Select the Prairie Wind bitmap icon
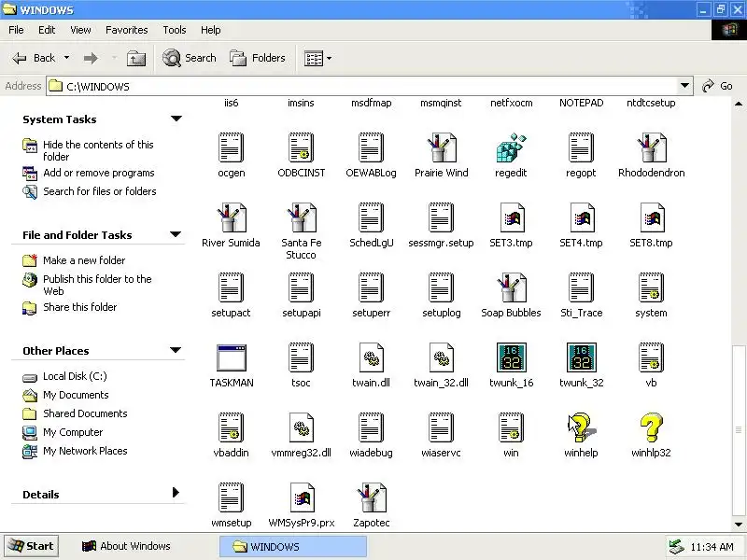This screenshot has width=747, height=560. [441, 147]
